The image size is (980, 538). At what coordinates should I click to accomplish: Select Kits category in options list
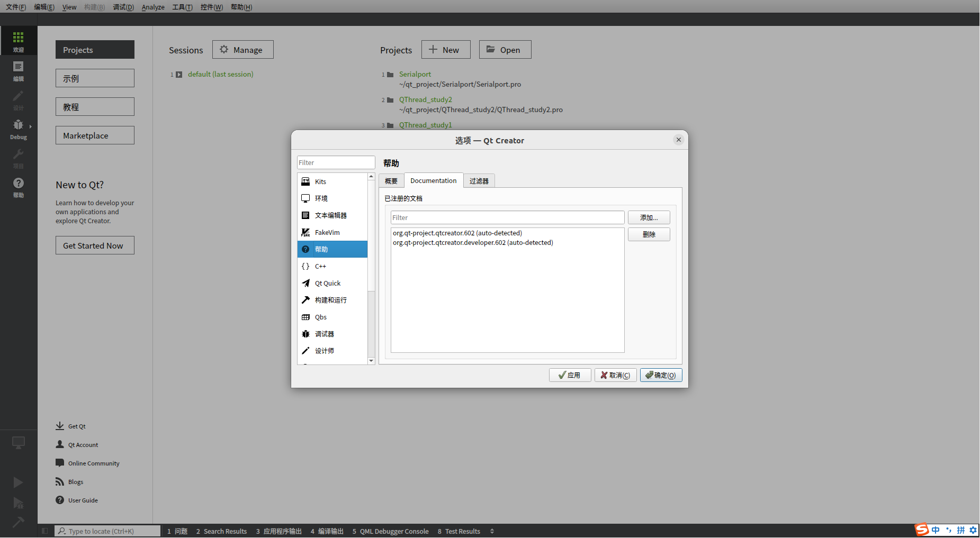332,181
